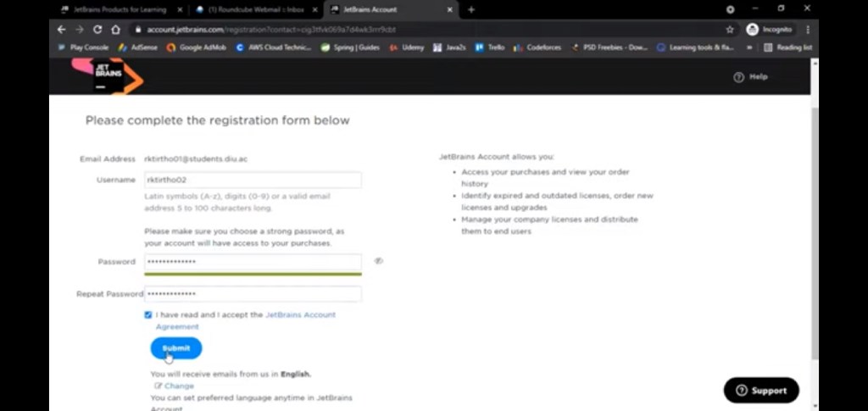This screenshot has width=868, height=411.
Task: Bookmark this page with the star icon
Action: coord(730,29)
